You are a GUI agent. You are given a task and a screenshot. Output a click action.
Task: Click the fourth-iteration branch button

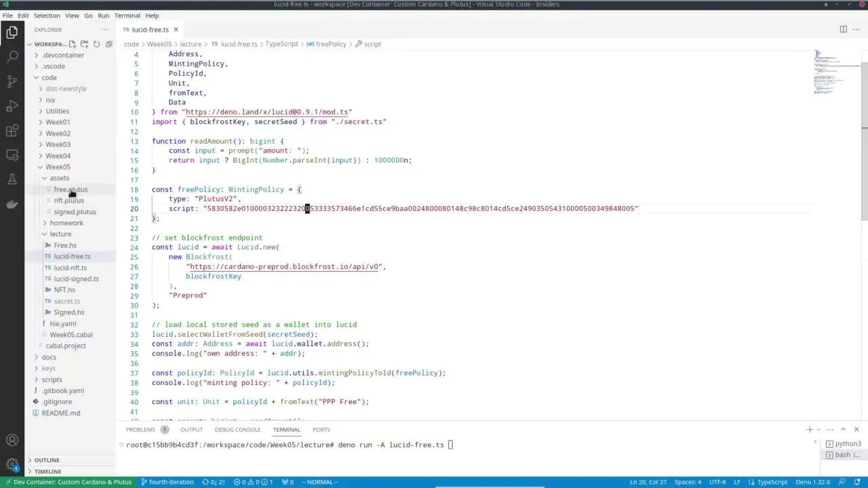tap(167, 482)
